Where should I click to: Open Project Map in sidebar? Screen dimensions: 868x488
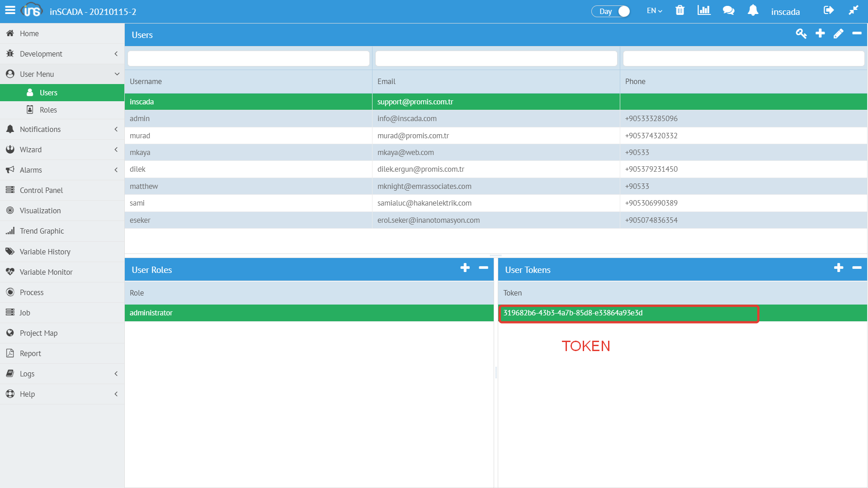(x=62, y=333)
